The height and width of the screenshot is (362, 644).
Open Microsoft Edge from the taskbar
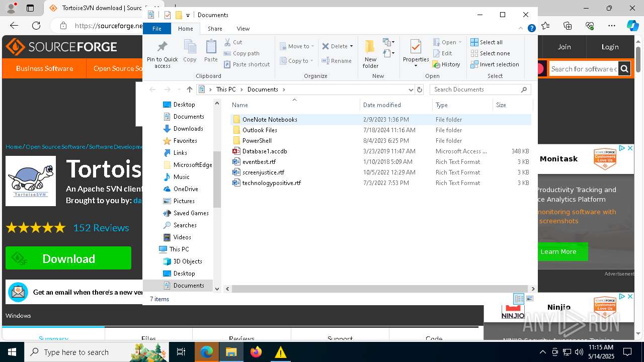tap(207, 352)
